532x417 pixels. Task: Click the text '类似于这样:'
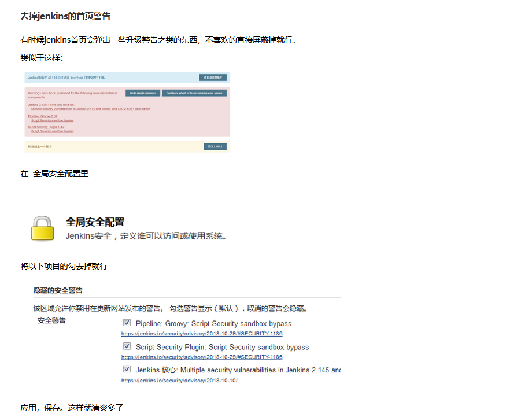(42, 58)
